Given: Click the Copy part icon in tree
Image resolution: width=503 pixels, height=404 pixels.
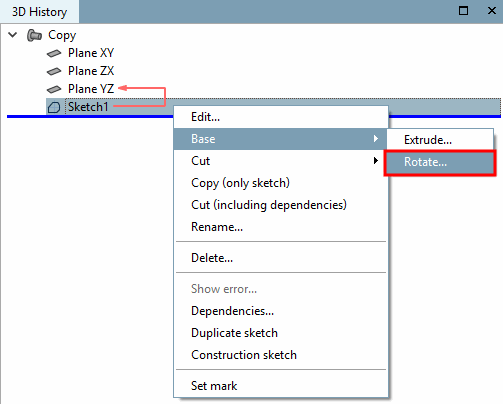Looking at the screenshot, I should 34,35.
